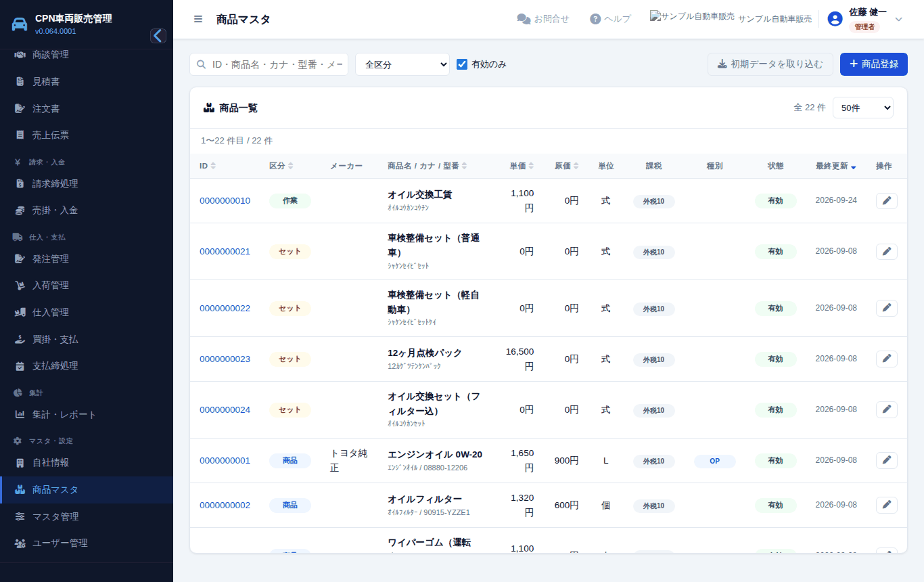Image resolution: width=924 pixels, height=582 pixels.
Task: Go to 発注管理 in the sidebar
Action: click(87, 259)
